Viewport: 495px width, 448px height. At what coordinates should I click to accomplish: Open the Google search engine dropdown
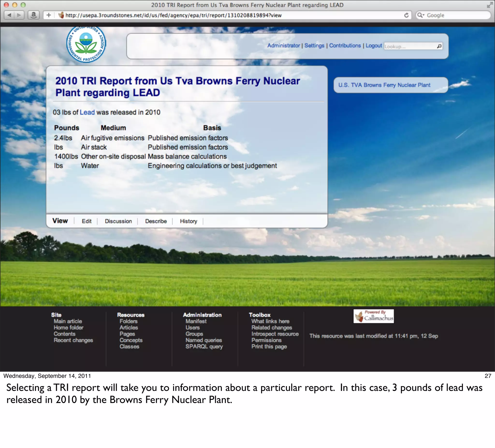(x=421, y=15)
